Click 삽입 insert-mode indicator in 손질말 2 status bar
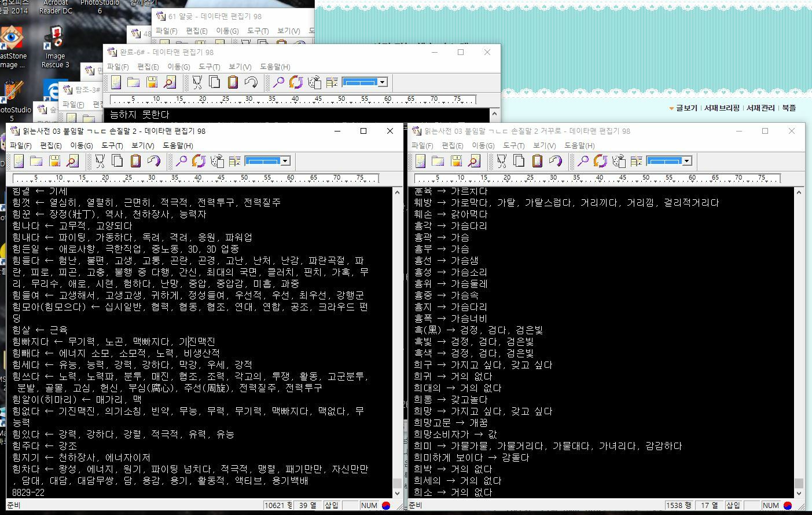 pyautogui.click(x=332, y=505)
